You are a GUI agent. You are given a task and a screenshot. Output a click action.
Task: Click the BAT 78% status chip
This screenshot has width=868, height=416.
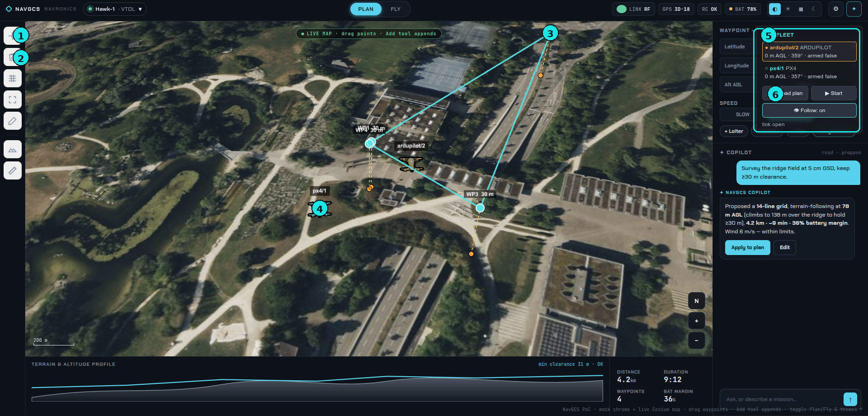pos(742,9)
